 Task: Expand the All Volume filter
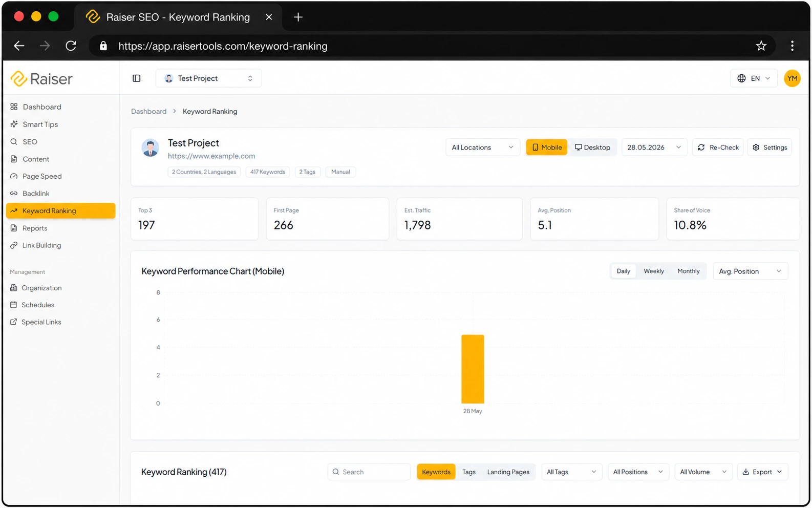pos(703,472)
